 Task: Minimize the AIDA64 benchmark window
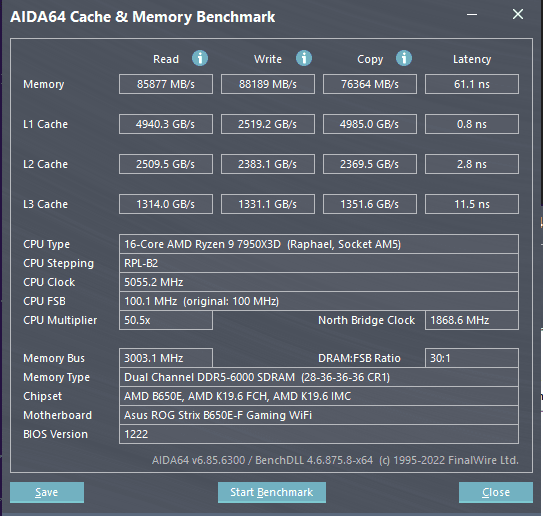coord(472,15)
